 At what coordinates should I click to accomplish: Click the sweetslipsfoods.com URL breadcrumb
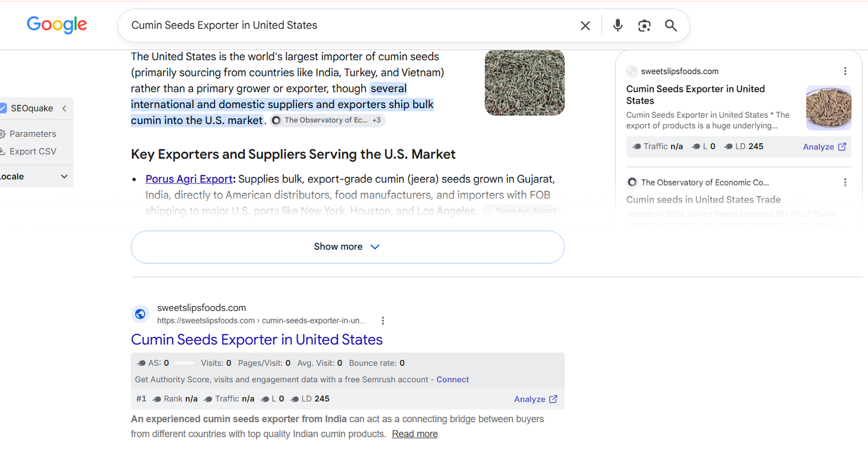261,321
